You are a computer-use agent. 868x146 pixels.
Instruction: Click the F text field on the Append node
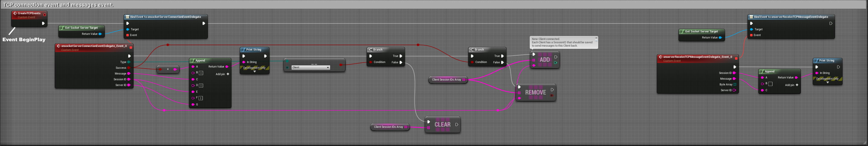[x=201, y=98]
